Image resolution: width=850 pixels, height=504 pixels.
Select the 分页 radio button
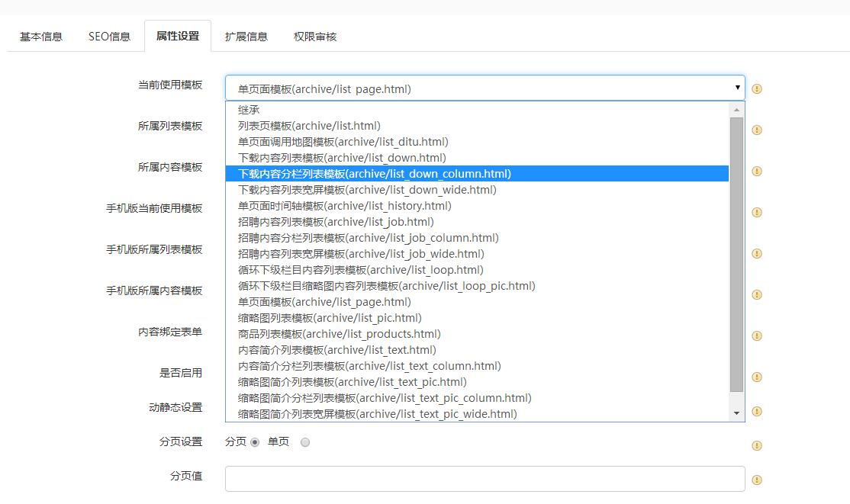pos(255,442)
